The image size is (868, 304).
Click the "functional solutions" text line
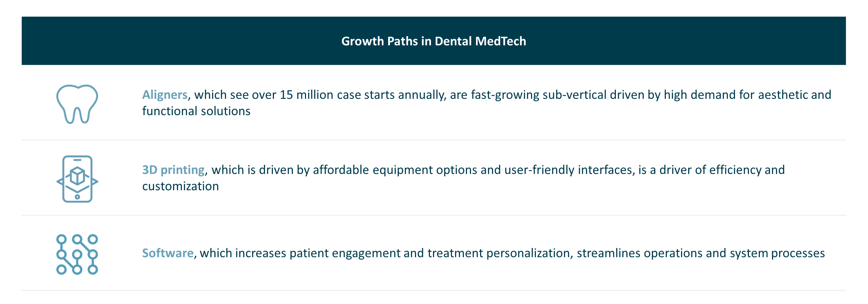(x=196, y=111)
